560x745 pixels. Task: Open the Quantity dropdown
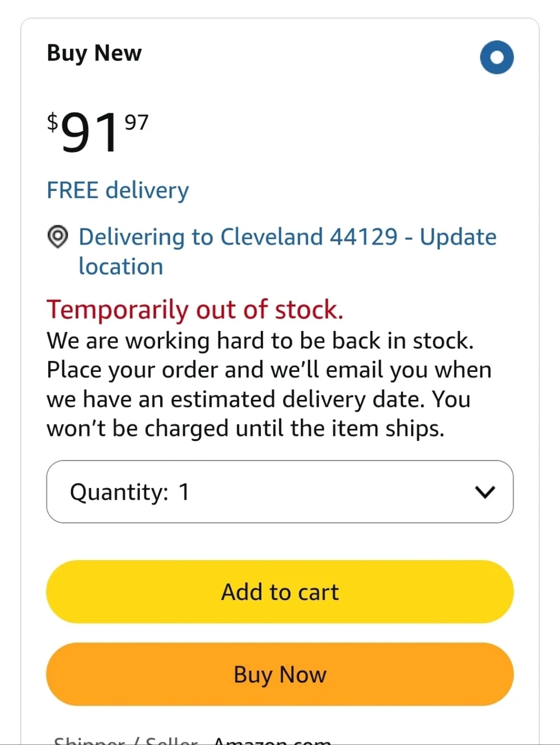click(280, 492)
